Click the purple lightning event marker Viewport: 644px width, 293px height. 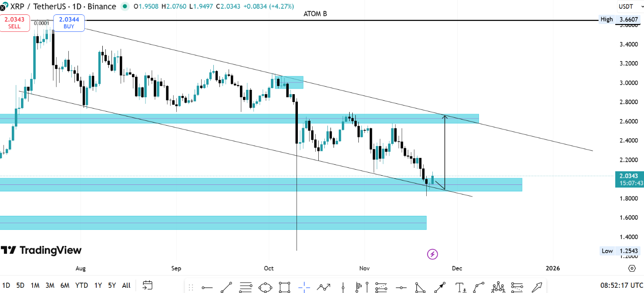tap(432, 254)
